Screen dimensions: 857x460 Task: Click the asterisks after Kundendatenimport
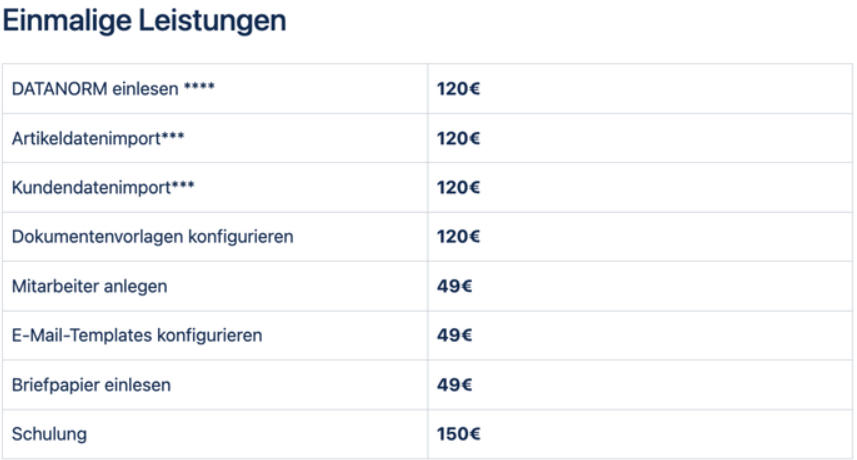pyautogui.click(x=183, y=185)
